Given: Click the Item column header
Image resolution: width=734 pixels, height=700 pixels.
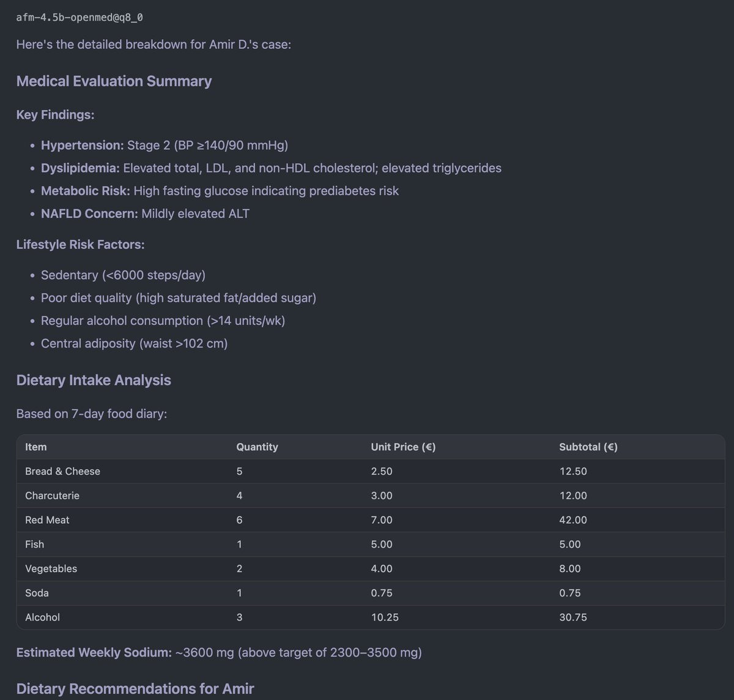Looking at the screenshot, I should coord(35,447).
